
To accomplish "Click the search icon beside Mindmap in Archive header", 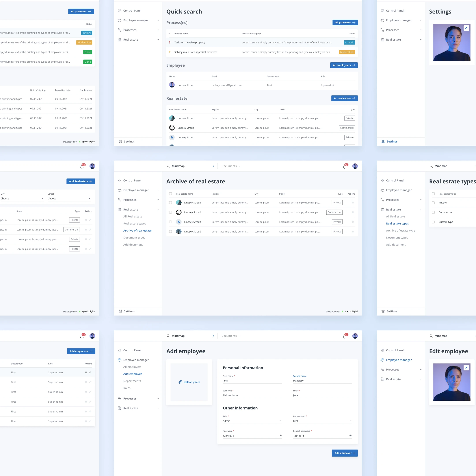I will click(x=168, y=166).
